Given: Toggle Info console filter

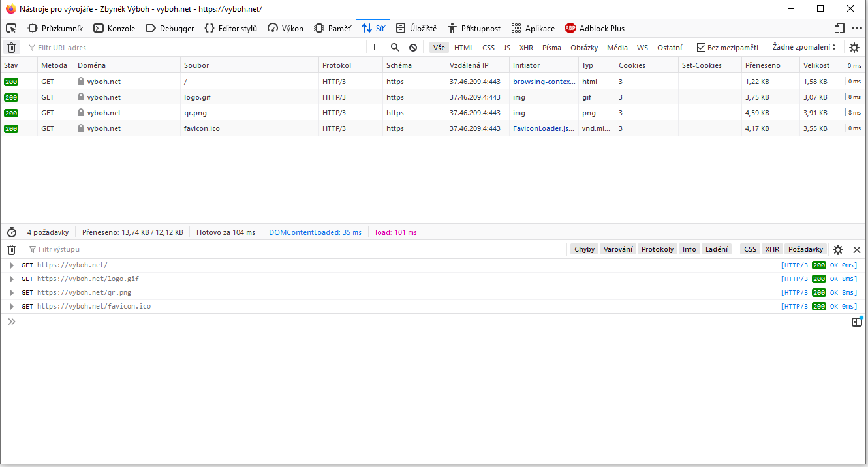Looking at the screenshot, I should pos(689,249).
